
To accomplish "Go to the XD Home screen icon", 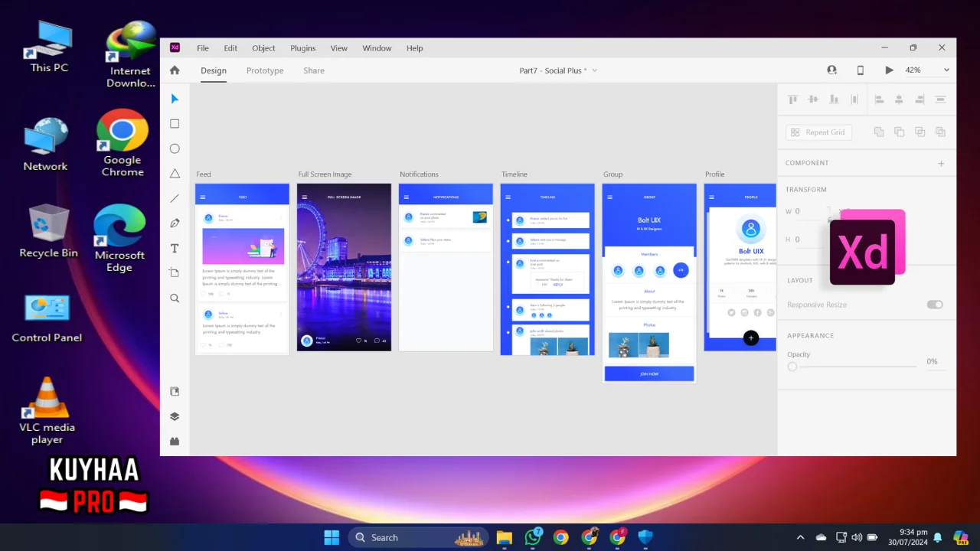I will pos(175,70).
